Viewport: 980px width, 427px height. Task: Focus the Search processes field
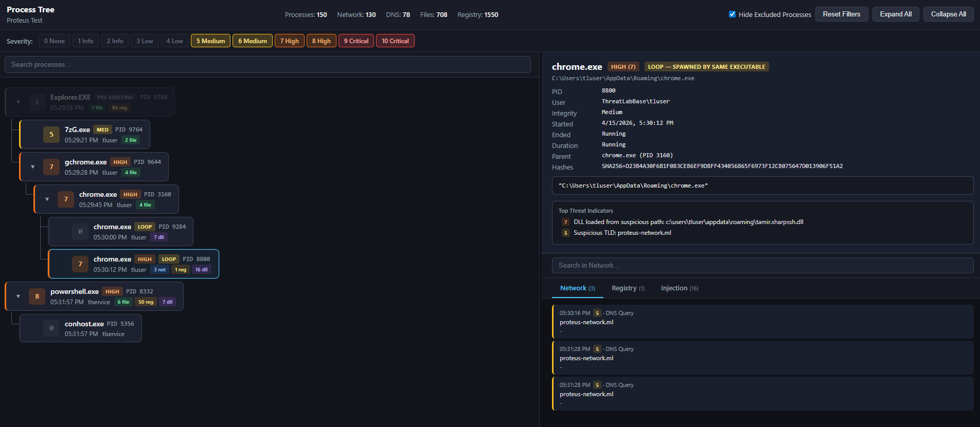pyautogui.click(x=268, y=65)
